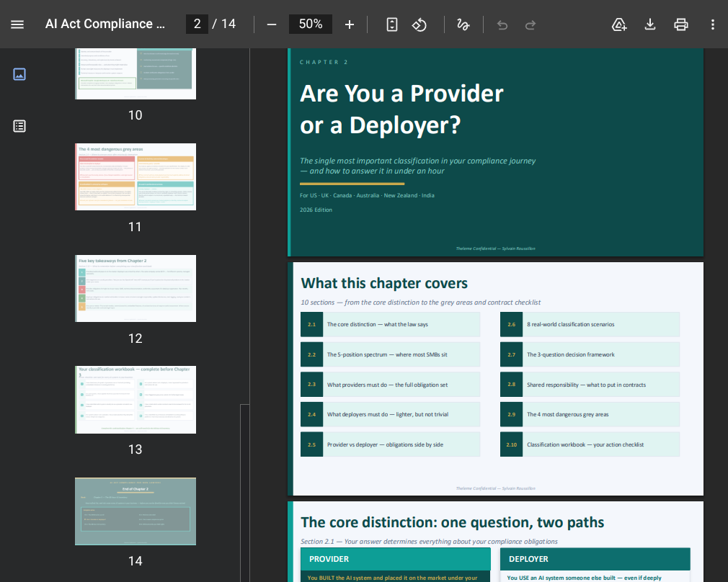Switch to thumbnail view in sidebar
Screen dimensions: 728x582
[x=19, y=73]
